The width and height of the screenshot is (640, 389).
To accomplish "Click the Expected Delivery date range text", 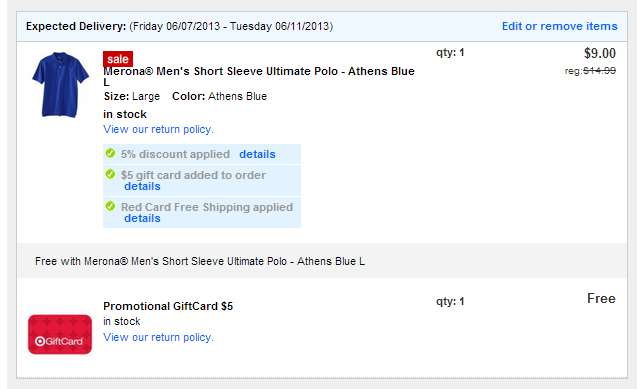I will tap(231, 26).
